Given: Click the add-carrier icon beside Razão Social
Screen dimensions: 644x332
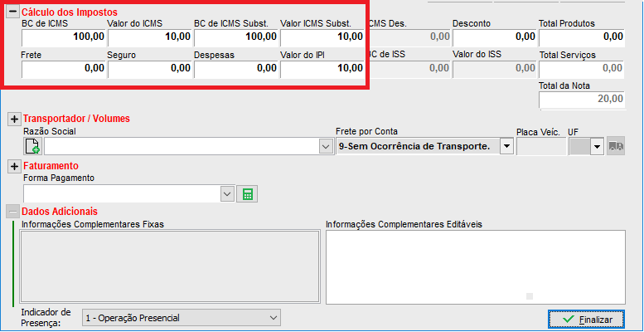Looking at the screenshot, I should pos(33,146).
